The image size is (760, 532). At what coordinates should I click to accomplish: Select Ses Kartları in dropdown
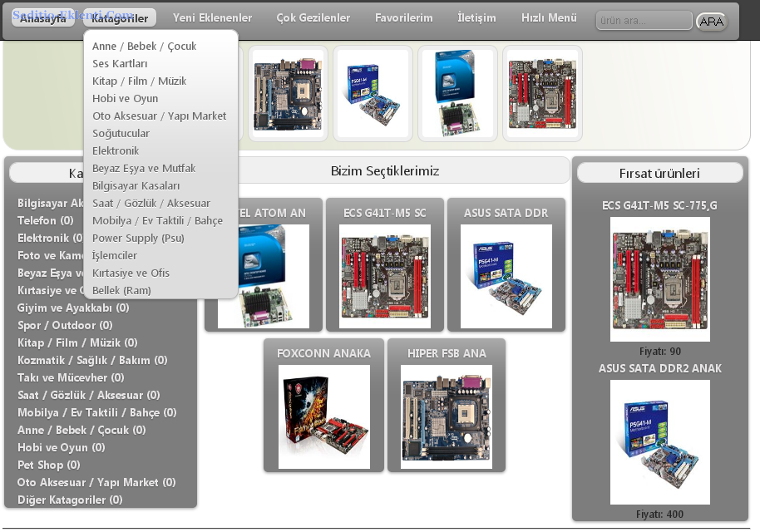[120, 63]
